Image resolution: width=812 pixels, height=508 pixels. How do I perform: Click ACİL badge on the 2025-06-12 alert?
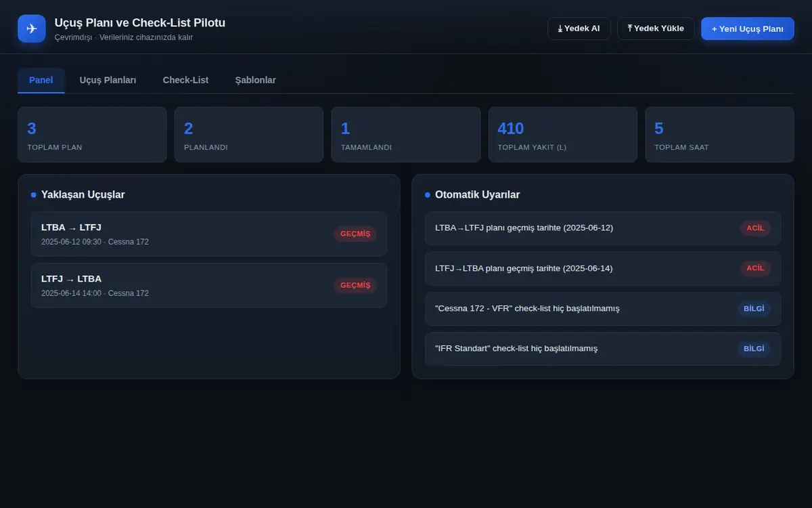755,228
